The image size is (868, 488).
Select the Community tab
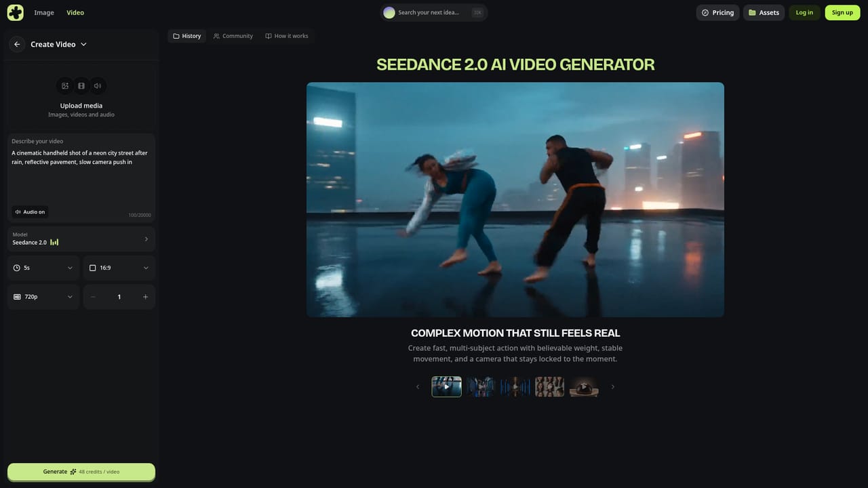(233, 36)
